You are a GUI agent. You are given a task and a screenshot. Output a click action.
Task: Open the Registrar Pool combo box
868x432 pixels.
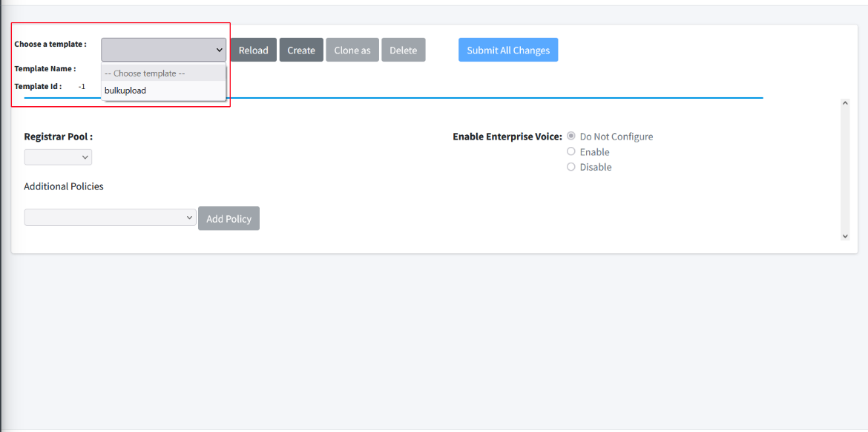pos(58,157)
